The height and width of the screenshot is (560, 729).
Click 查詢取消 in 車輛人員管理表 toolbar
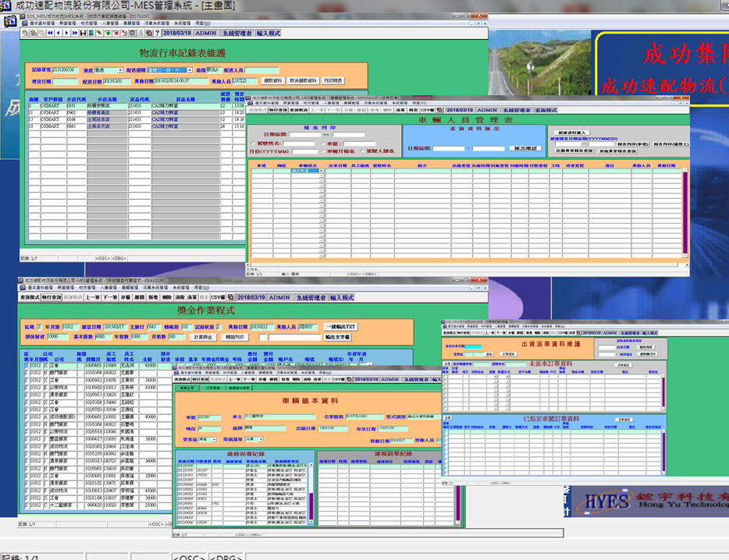click(299, 110)
